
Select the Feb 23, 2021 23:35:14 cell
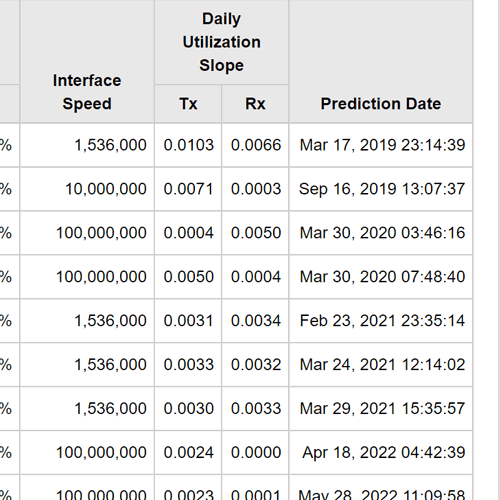(x=381, y=321)
